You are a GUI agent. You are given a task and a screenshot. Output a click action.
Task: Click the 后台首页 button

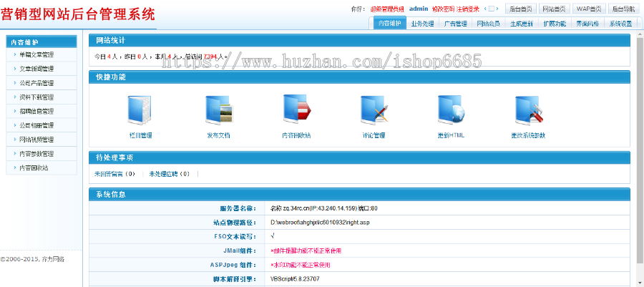click(x=522, y=9)
